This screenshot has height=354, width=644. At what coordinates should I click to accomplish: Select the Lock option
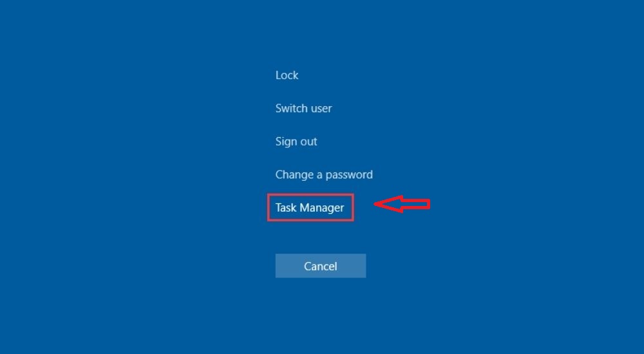click(287, 75)
